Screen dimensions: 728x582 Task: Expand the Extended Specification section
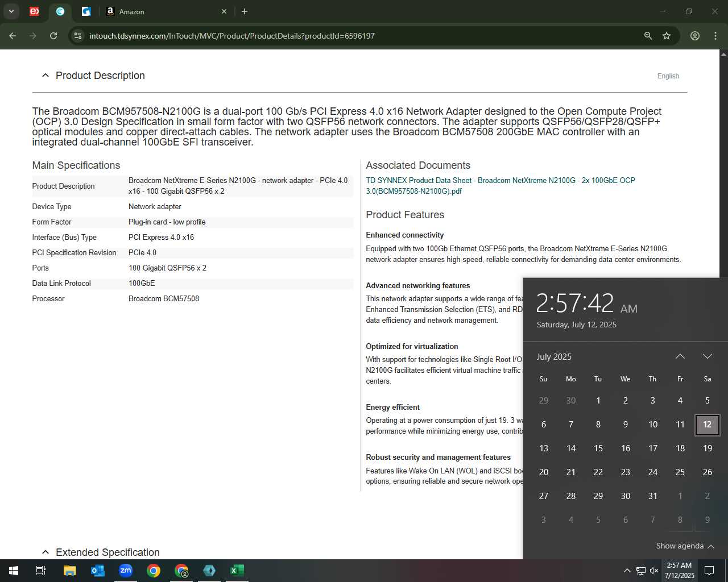45,552
